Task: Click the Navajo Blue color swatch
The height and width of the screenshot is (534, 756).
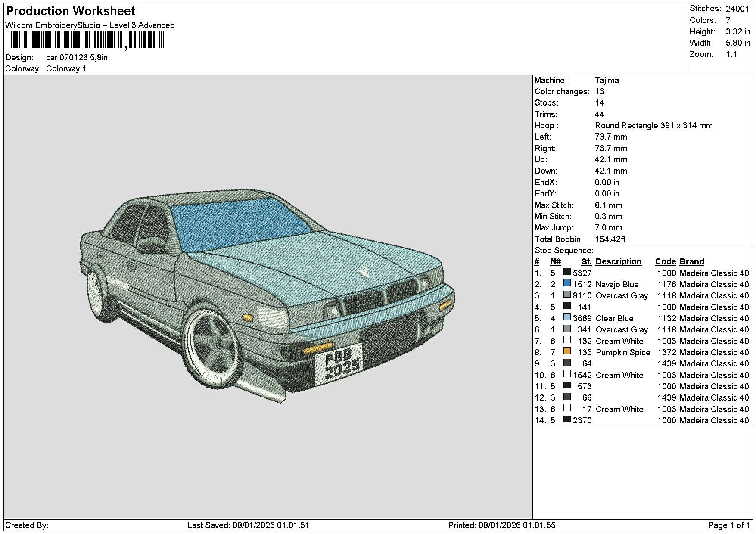Action: point(567,283)
